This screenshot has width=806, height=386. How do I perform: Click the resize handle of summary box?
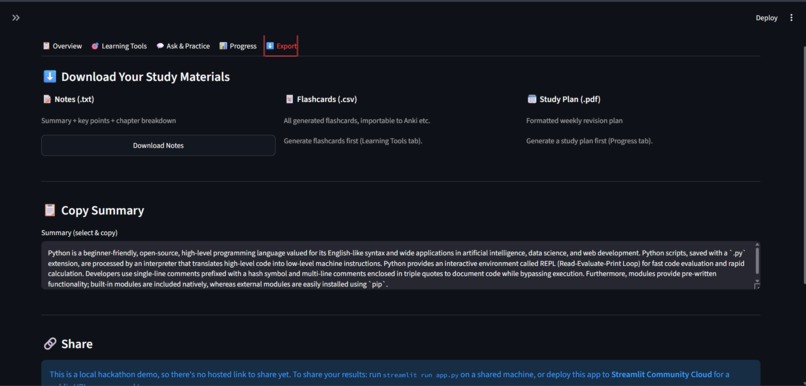(757, 286)
